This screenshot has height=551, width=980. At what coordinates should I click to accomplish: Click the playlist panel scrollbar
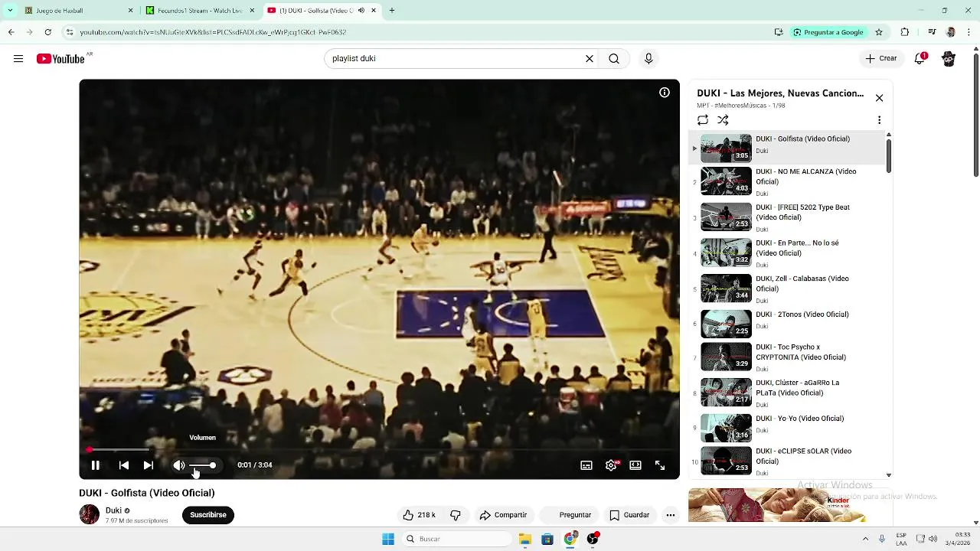point(889,156)
